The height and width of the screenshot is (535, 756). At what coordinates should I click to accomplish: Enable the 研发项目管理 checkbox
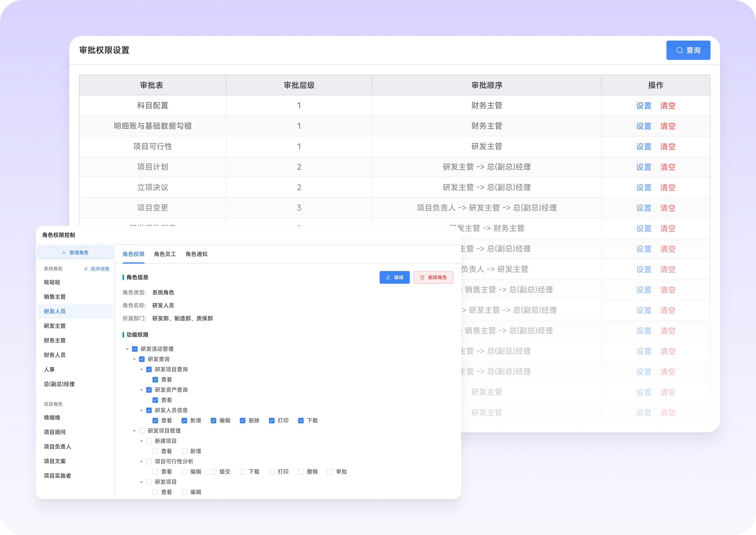pos(142,431)
